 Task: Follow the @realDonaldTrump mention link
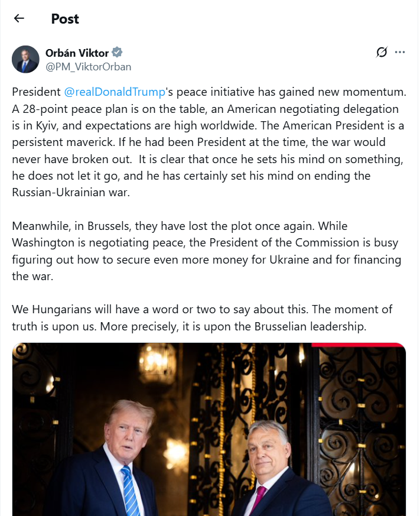click(x=111, y=92)
